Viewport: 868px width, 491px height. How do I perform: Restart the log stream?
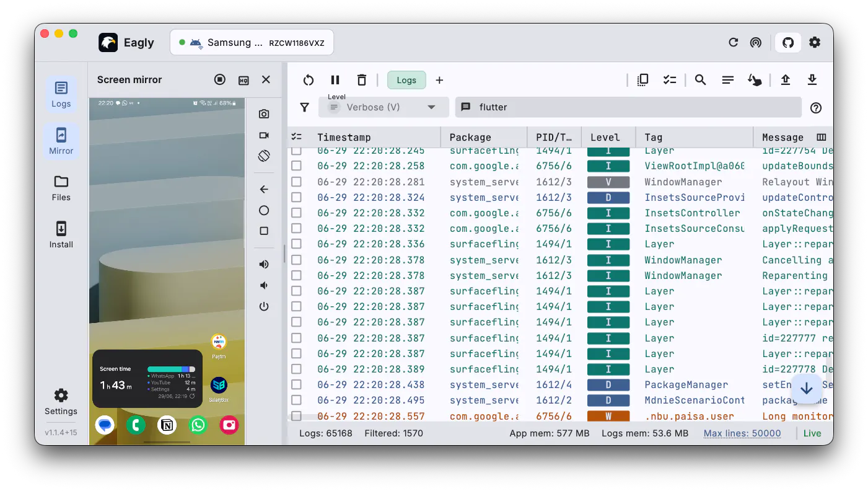click(309, 80)
